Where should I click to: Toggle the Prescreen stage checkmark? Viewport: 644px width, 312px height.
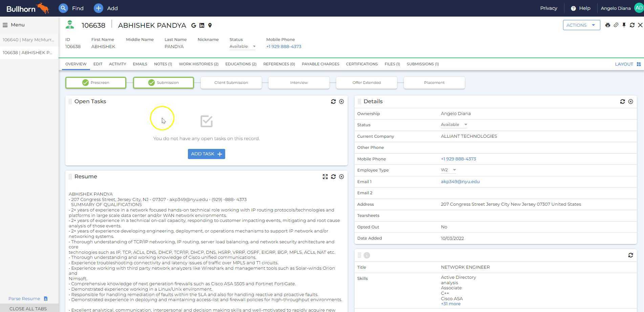(x=85, y=83)
